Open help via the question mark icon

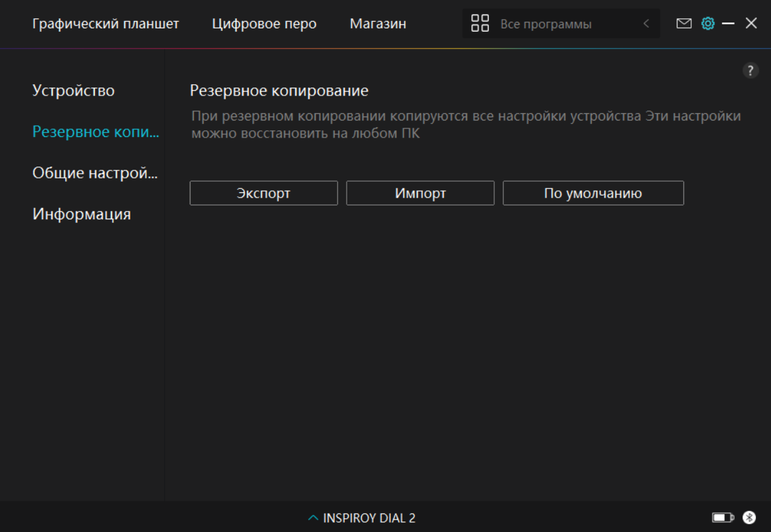click(x=750, y=71)
